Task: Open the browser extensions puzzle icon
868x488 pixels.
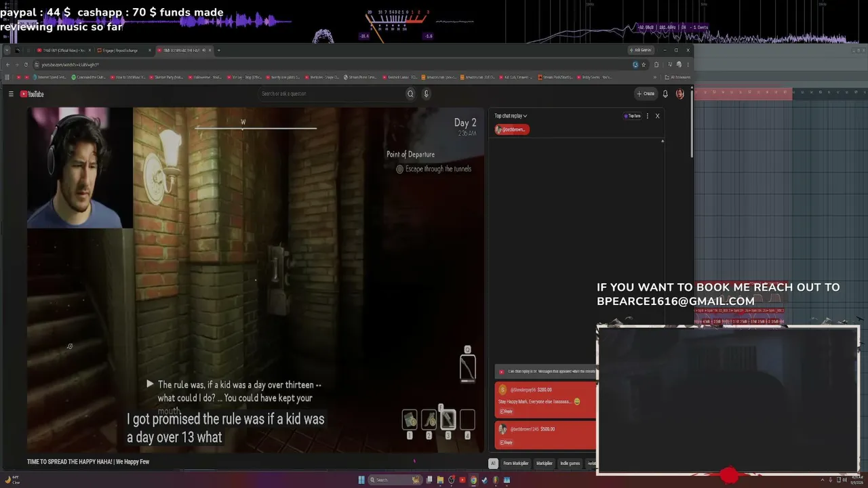Action: click(x=656, y=64)
